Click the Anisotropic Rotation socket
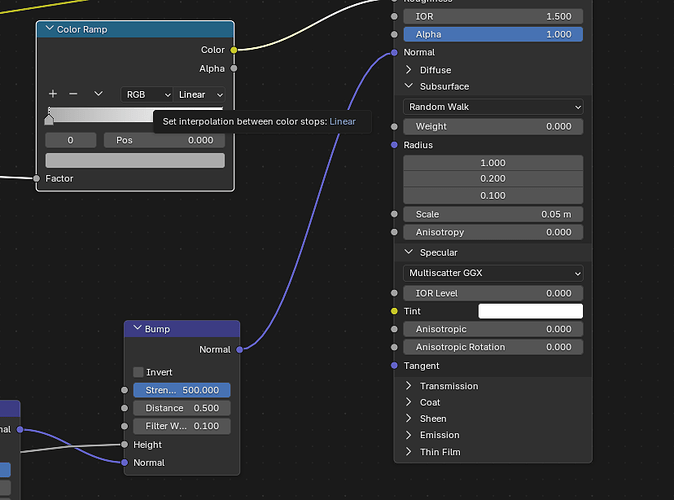Screen dimensions: 674x500 (394, 347)
